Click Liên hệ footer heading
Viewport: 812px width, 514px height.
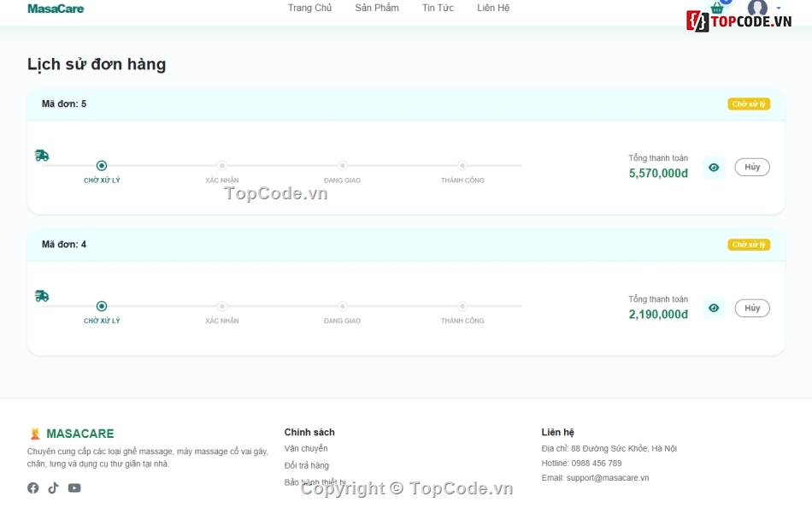tap(558, 432)
